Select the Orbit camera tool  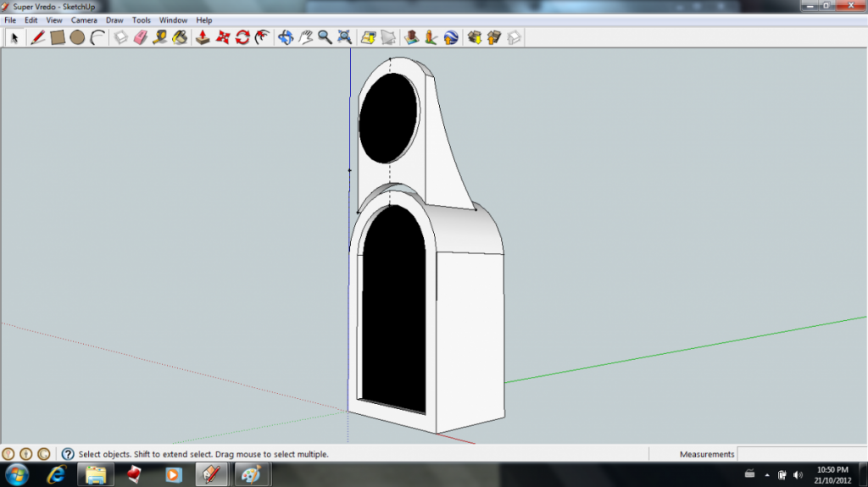click(x=286, y=37)
